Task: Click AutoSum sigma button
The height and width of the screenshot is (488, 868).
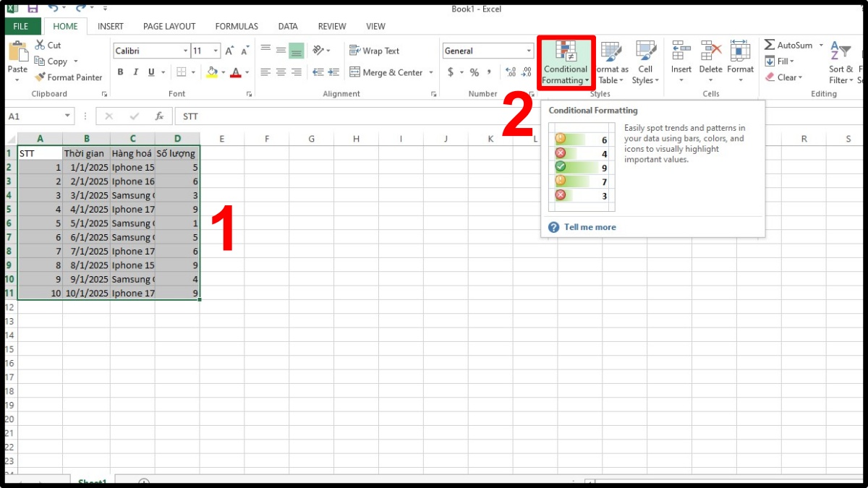Action: click(x=788, y=45)
